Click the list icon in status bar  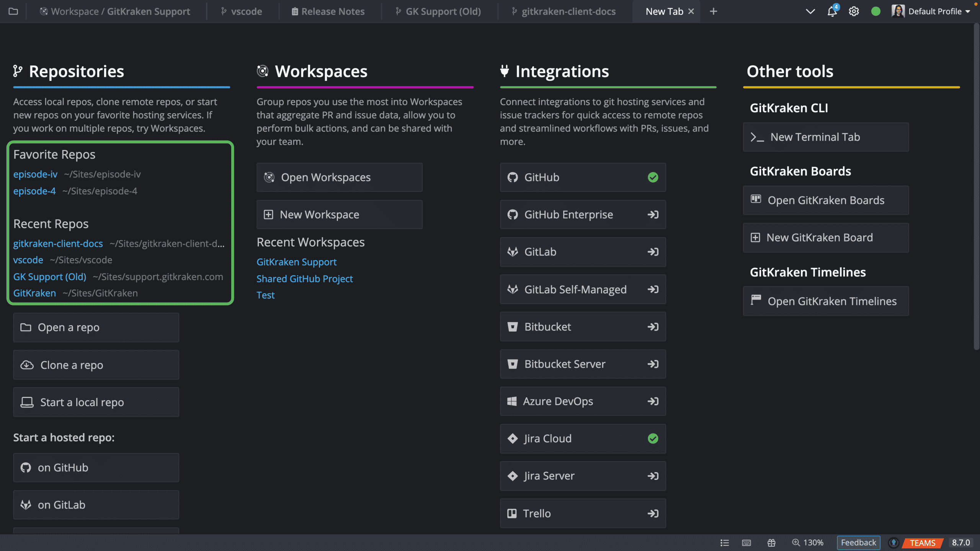tap(725, 543)
